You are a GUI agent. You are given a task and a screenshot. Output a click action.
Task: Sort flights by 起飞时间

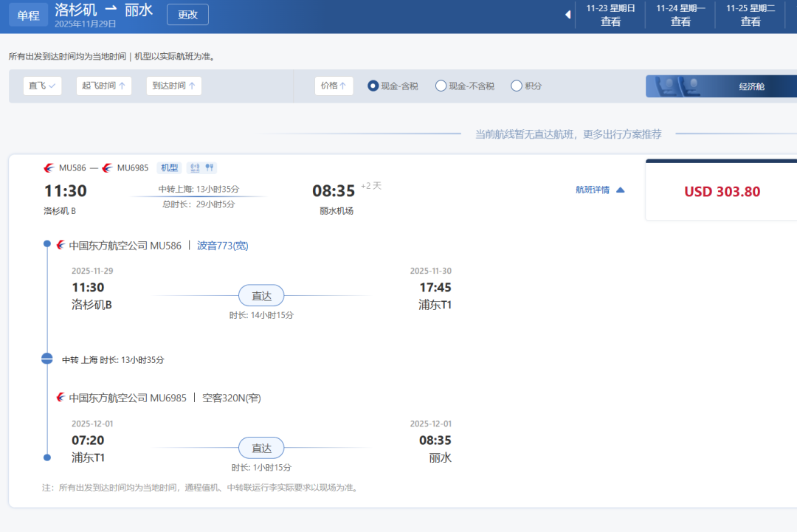pos(103,86)
